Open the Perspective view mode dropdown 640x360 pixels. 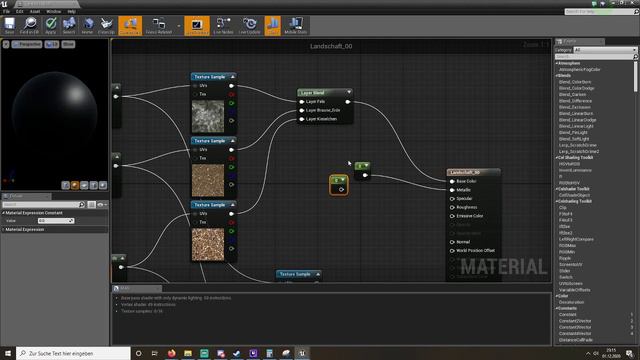27,44
